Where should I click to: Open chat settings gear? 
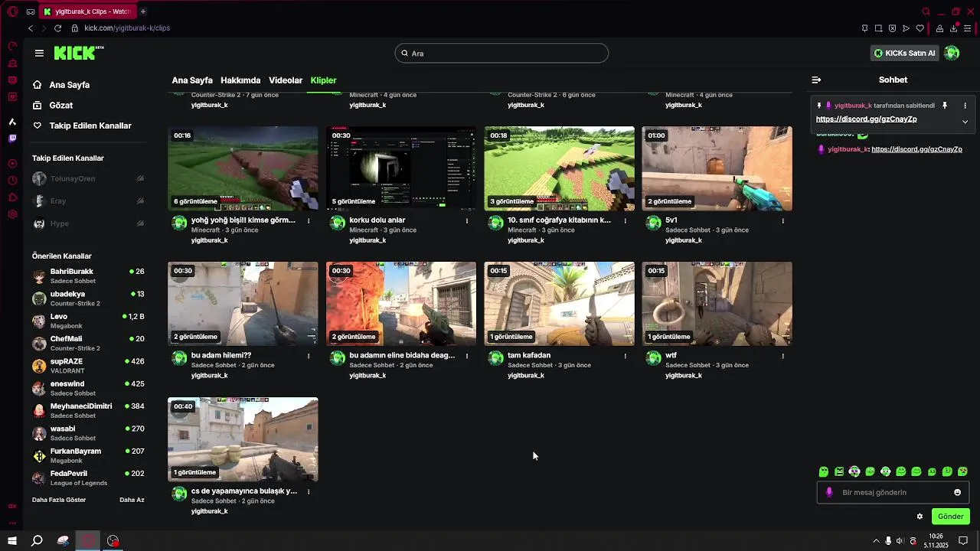tap(920, 517)
